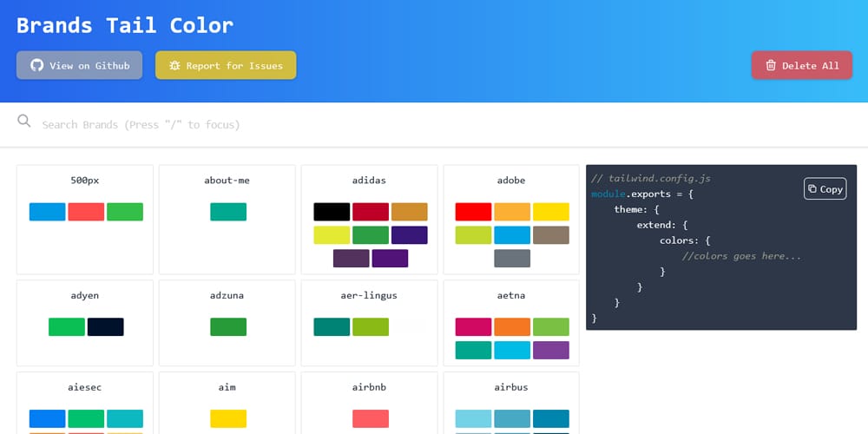Screen dimensions: 868x434
Task: Click the aer-lingus brand name
Action: coord(369,296)
